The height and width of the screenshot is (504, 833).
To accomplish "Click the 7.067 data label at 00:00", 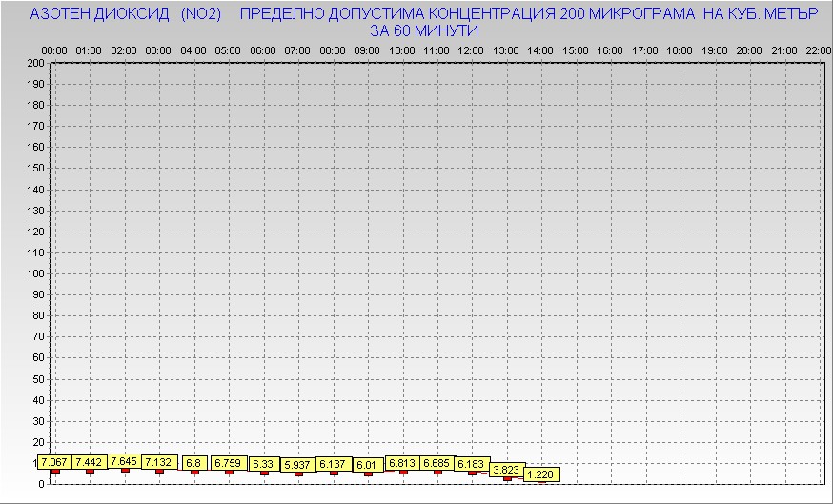I will [x=54, y=462].
